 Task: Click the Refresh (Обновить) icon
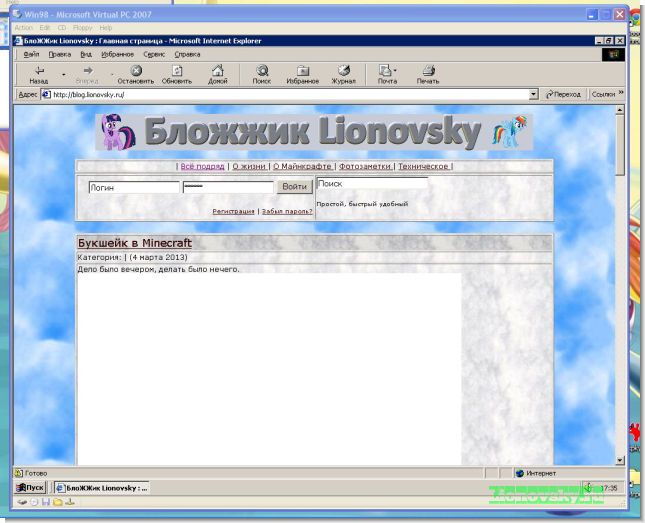[x=176, y=71]
